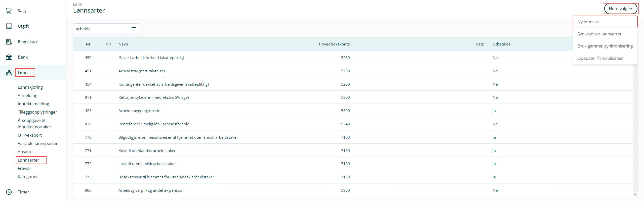The image size is (644, 201).
Task: Sort by Utbetales column header
Action: click(x=501, y=44)
